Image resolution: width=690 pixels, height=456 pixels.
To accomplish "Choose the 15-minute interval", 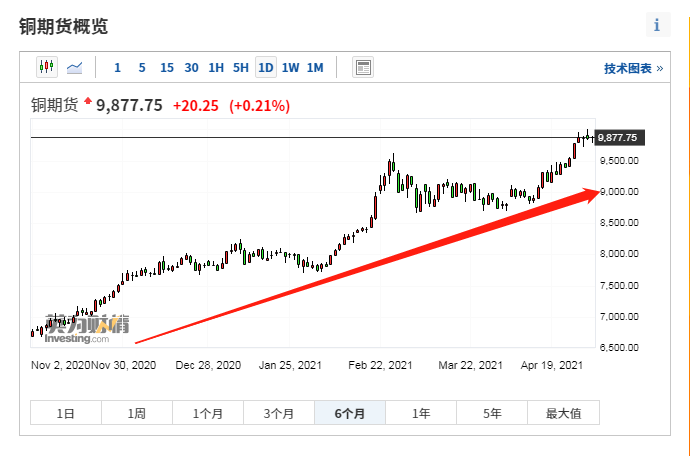I will pyautogui.click(x=166, y=68).
